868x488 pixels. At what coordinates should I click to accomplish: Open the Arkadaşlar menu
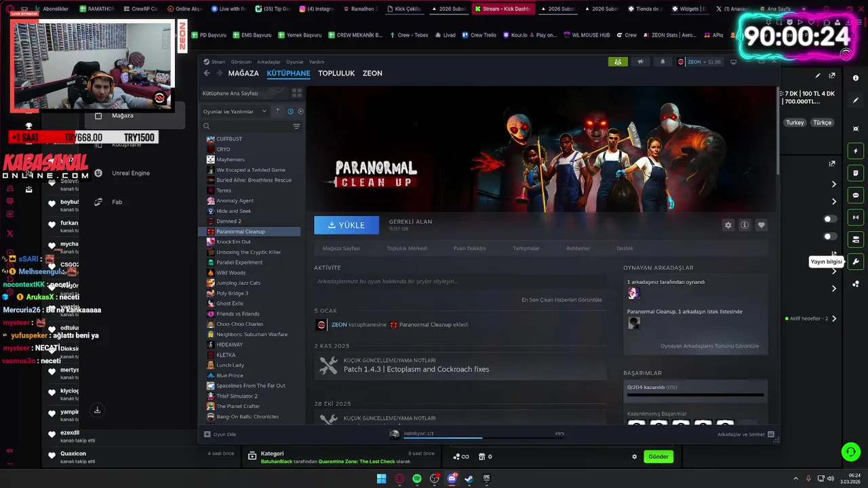click(269, 62)
